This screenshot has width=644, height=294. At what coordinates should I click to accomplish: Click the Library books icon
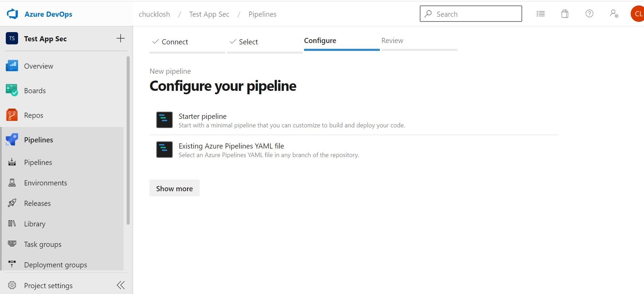click(12, 224)
